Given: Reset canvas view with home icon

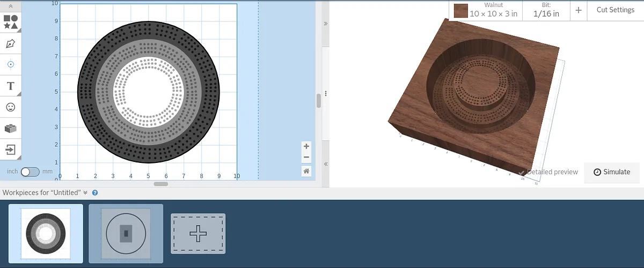Looking at the screenshot, I should (306, 171).
